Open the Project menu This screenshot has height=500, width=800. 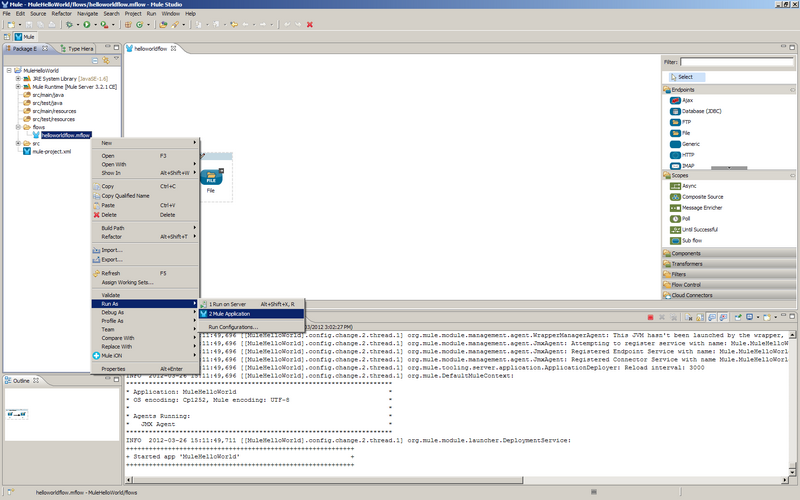point(133,14)
